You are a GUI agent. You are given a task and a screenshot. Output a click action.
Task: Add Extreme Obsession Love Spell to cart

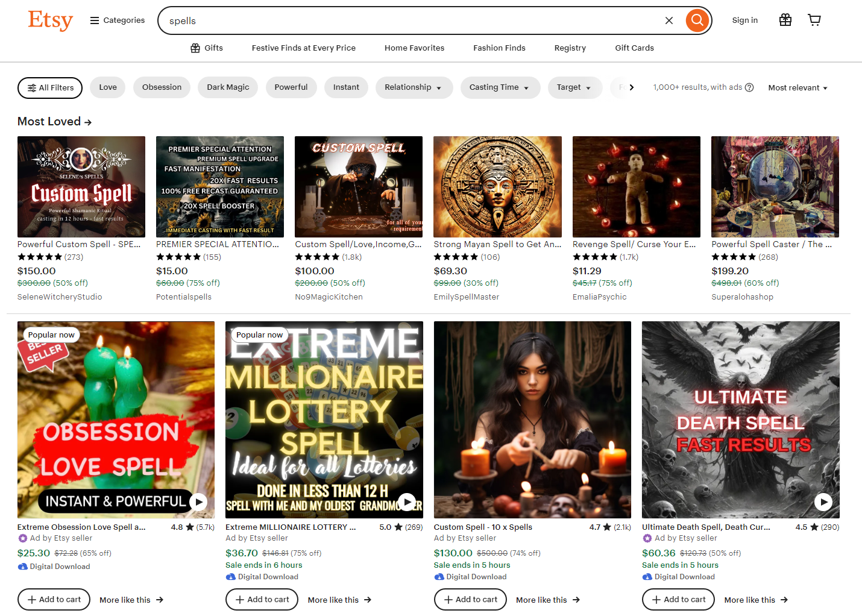tap(54, 600)
